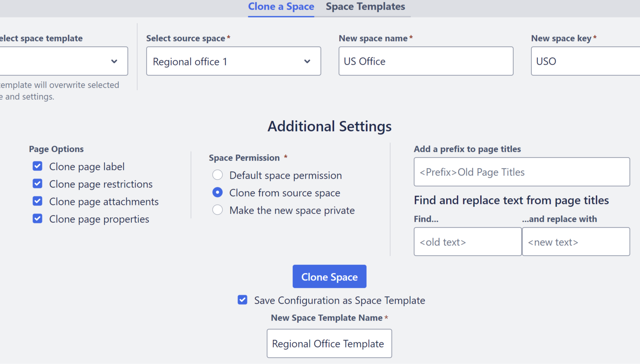Stay on the Clone a Space tab
This screenshot has width=640, height=364.
(281, 6)
